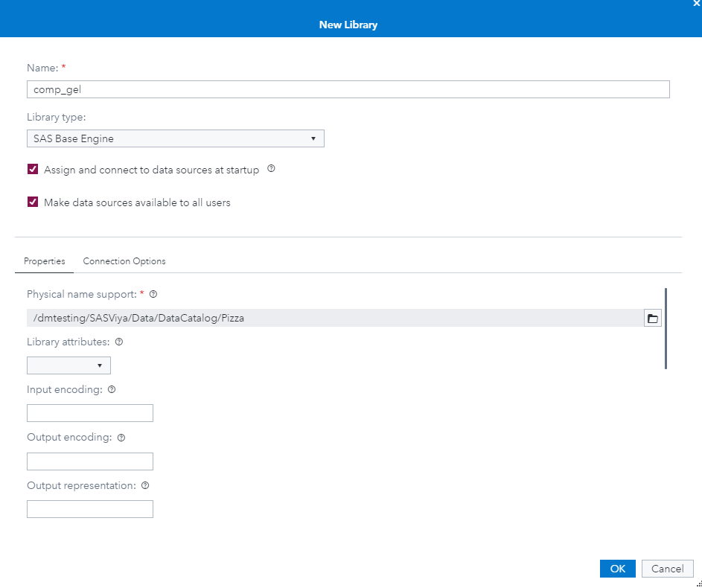Expand the Library attributes dropdown

(x=68, y=365)
